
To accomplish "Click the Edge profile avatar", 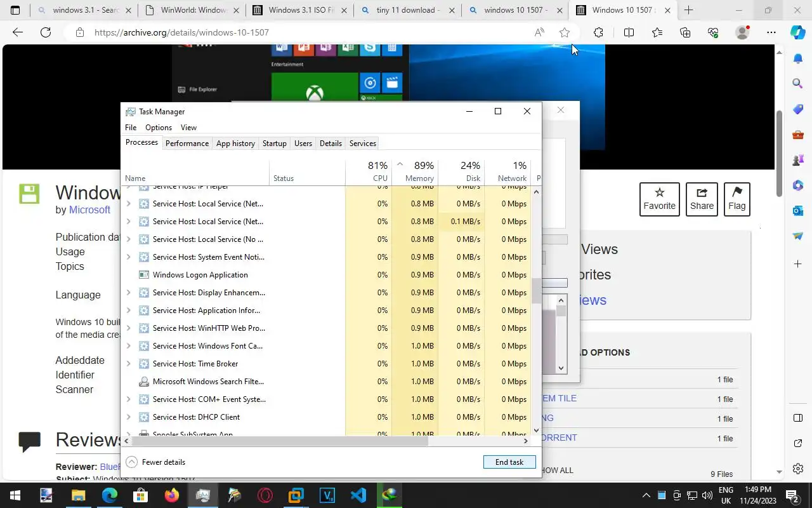I will point(742,32).
